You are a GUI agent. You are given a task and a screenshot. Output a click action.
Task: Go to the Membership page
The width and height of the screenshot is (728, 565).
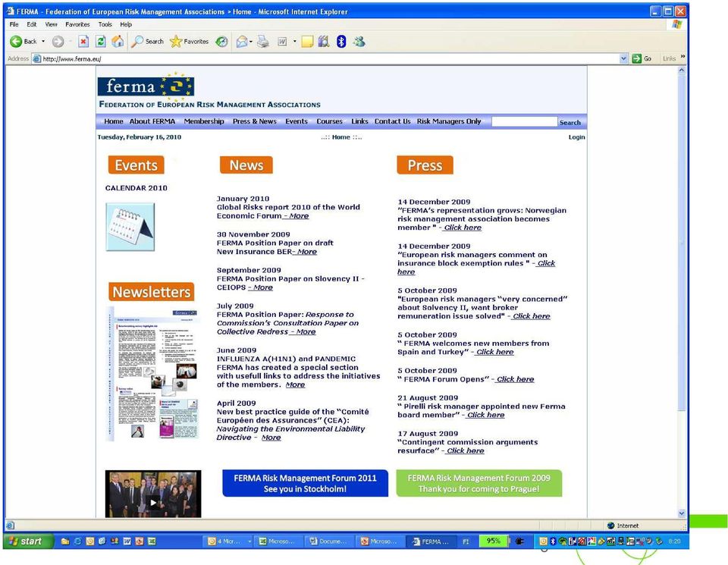204,121
